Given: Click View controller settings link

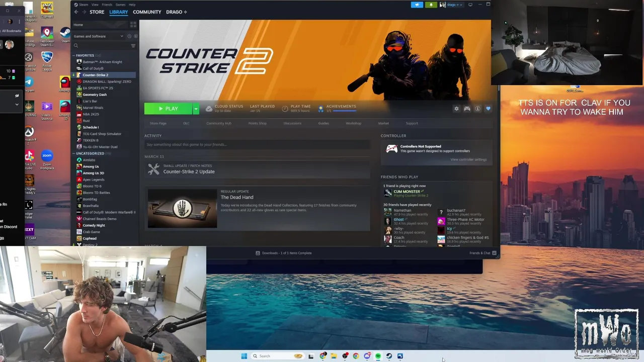Looking at the screenshot, I should pos(468,159).
